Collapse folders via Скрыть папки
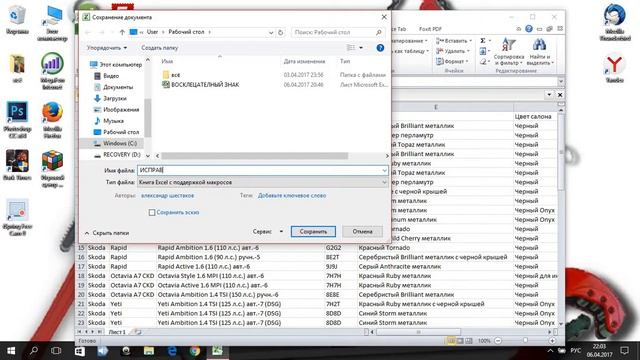This screenshot has height=360, width=640. [107, 233]
